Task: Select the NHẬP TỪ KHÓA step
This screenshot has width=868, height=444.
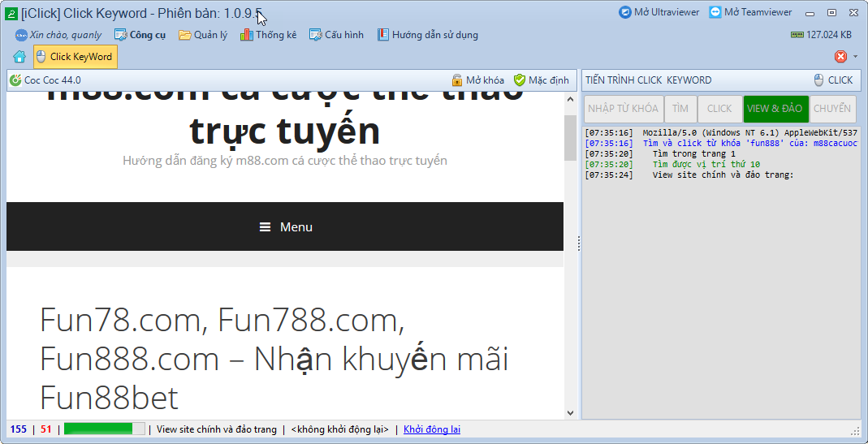Action: coord(624,109)
